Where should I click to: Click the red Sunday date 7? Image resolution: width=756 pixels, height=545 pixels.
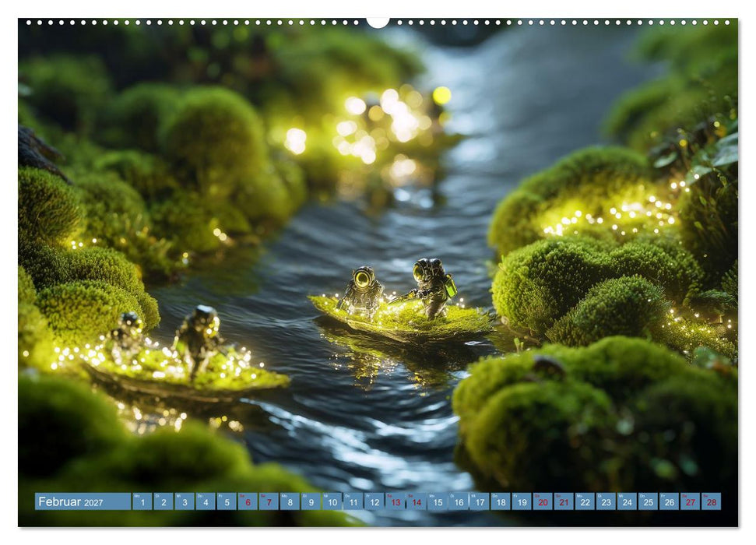point(269,501)
